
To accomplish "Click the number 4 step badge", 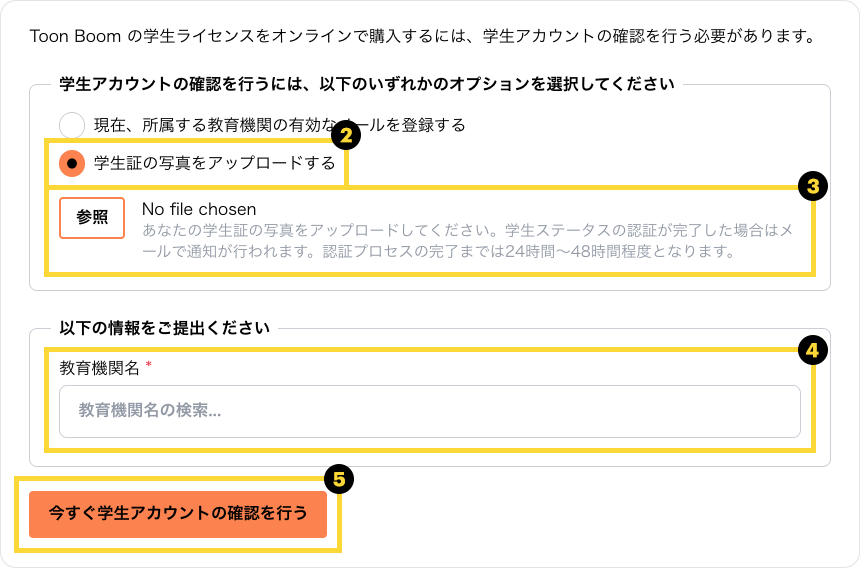I will pos(812,350).
